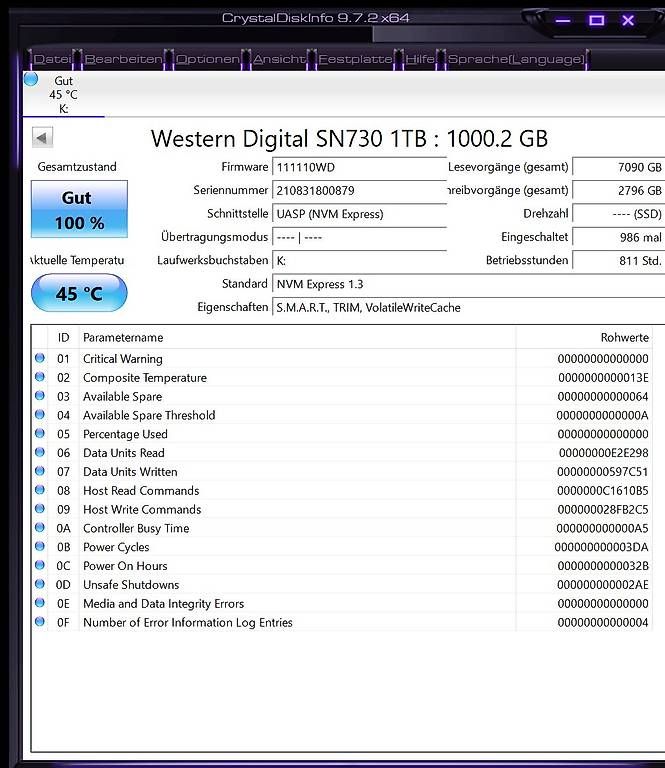Click raw value 0000000C1610B5
The image size is (665, 768).
pyautogui.click(x=603, y=491)
